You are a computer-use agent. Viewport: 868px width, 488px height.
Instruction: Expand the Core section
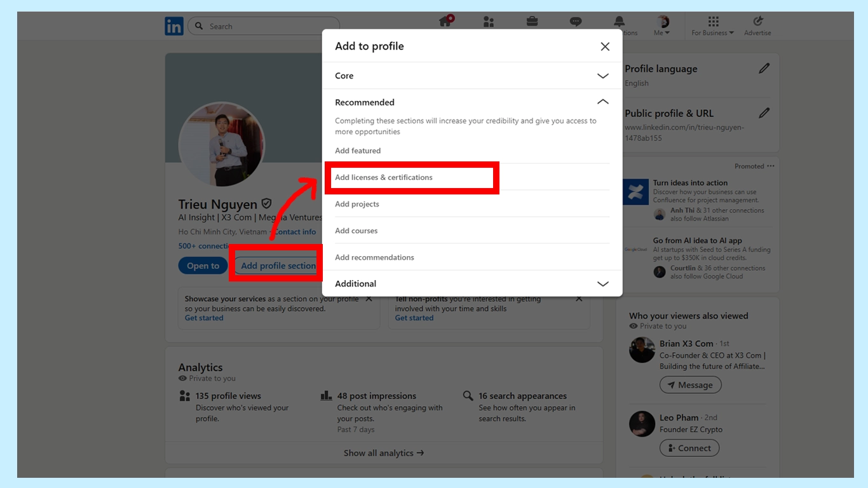pos(602,76)
